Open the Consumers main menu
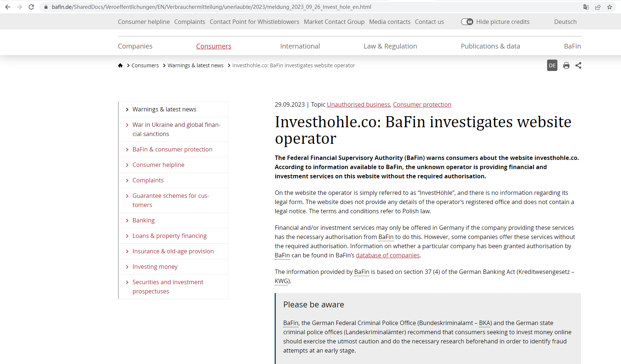This screenshot has width=621, height=364. pos(214,46)
